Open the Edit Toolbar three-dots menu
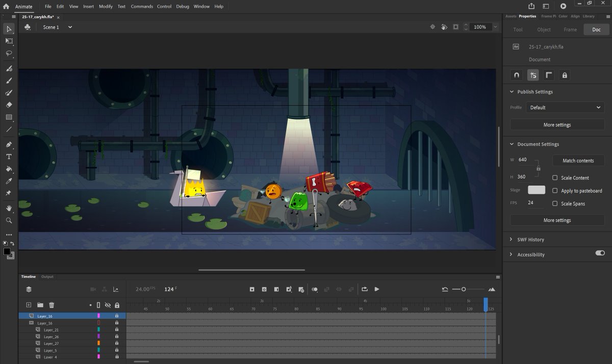 (x=9, y=235)
